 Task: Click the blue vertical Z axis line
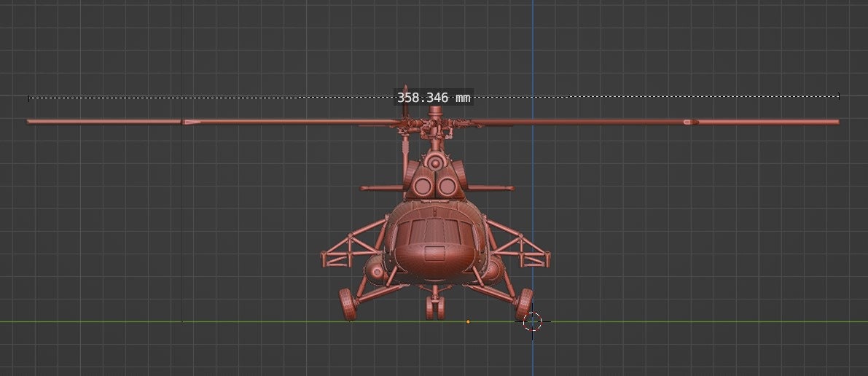[532, 44]
